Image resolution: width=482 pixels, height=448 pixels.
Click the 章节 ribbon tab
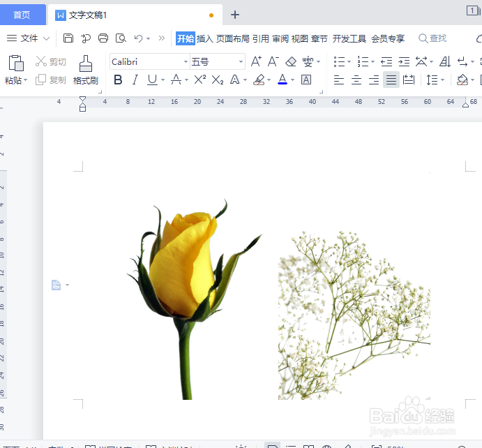[319, 38]
